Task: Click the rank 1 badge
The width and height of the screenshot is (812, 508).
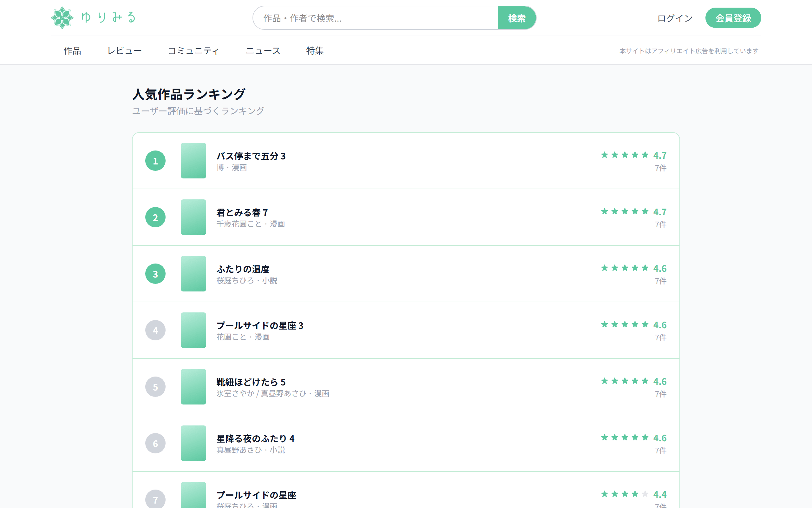Action: pos(155,161)
